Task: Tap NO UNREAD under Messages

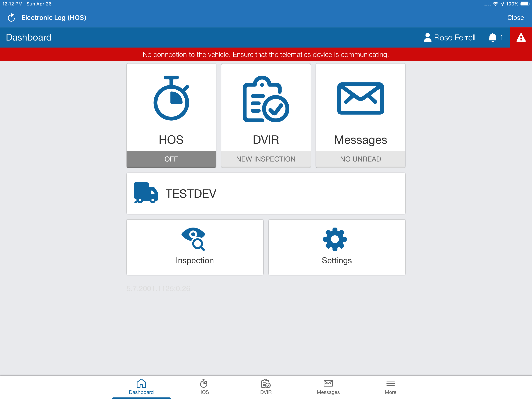Action: 360,159
